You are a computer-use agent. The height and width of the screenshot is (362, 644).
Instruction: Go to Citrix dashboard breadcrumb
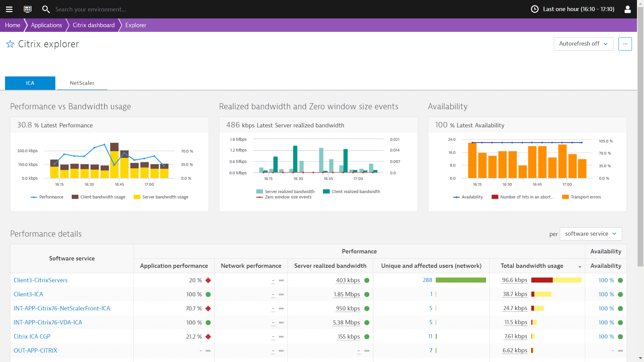coord(94,25)
